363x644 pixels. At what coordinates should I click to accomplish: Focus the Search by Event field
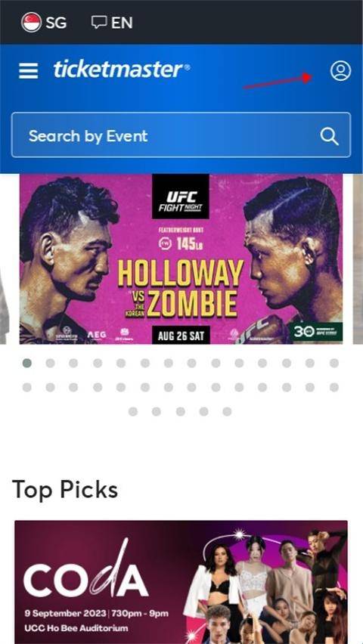coord(181,135)
